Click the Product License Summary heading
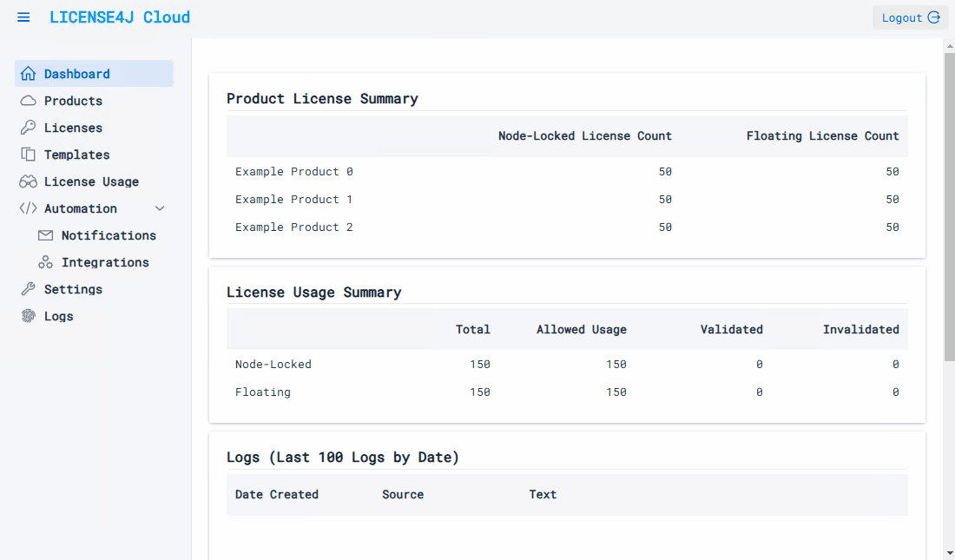The image size is (955, 560). click(322, 99)
